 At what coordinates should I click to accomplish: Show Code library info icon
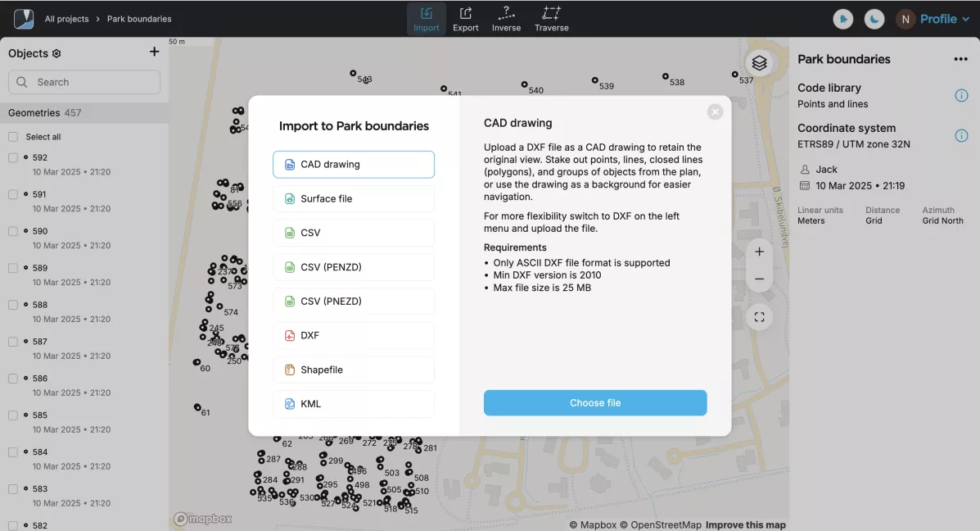pos(961,96)
